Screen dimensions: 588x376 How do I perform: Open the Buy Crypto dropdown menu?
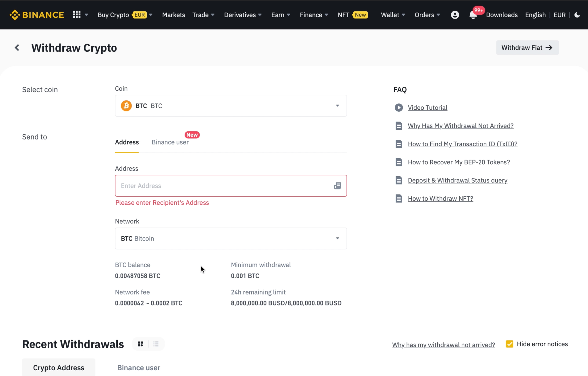pyautogui.click(x=125, y=15)
